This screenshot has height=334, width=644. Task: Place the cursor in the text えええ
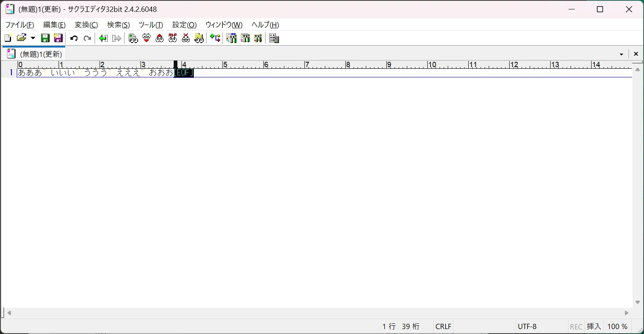click(128, 73)
